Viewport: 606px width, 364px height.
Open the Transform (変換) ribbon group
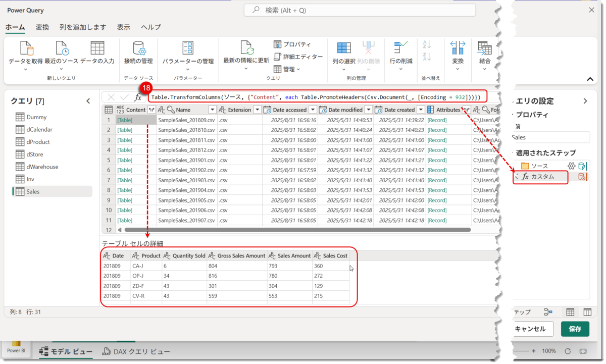[458, 56]
